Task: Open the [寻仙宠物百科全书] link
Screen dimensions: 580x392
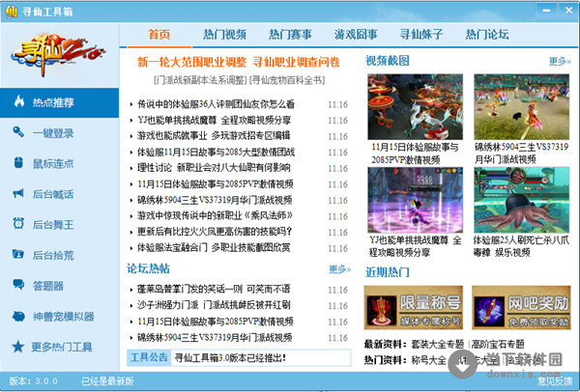Action: coord(287,80)
